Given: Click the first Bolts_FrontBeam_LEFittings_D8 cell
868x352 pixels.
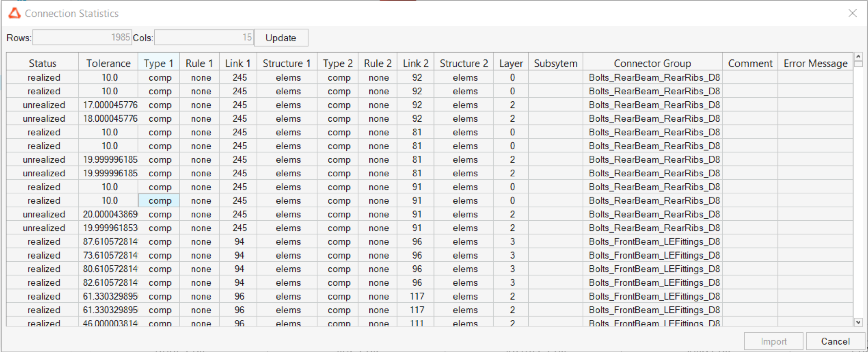Looking at the screenshot, I should pos(654,242).
